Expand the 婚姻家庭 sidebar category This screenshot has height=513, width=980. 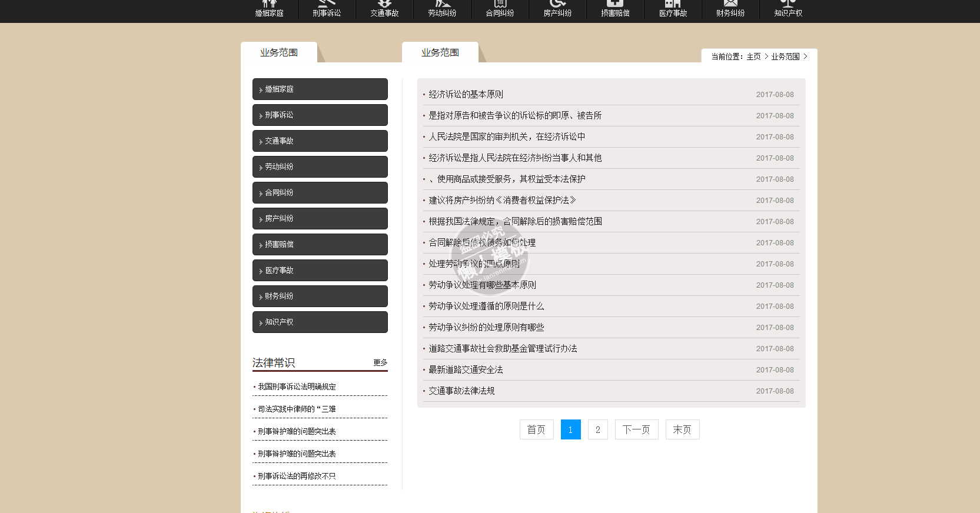(x=320, y=89)
